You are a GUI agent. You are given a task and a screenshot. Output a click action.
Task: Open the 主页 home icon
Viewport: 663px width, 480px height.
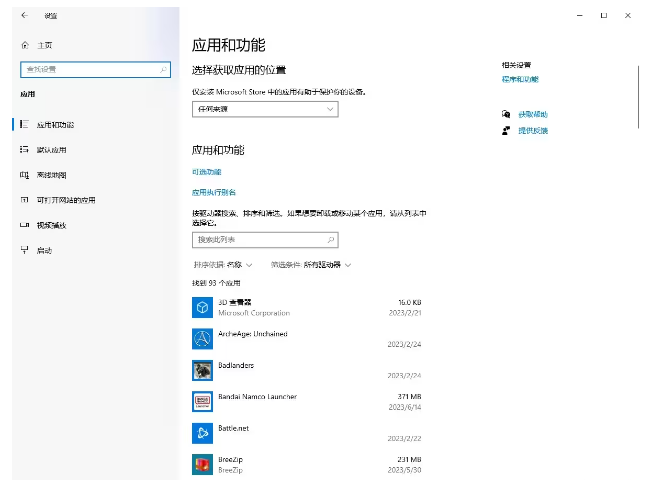point(25,45)
